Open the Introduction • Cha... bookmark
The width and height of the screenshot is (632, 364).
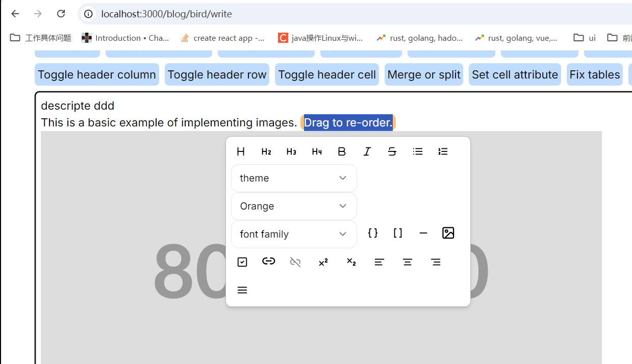pyautogui.click(x=125, y=38)
